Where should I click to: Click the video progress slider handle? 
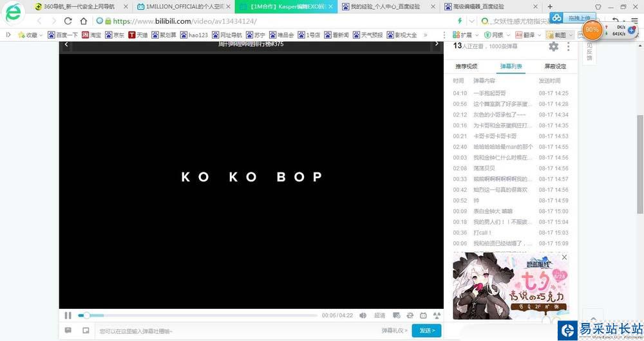click(x=86, y=315)
